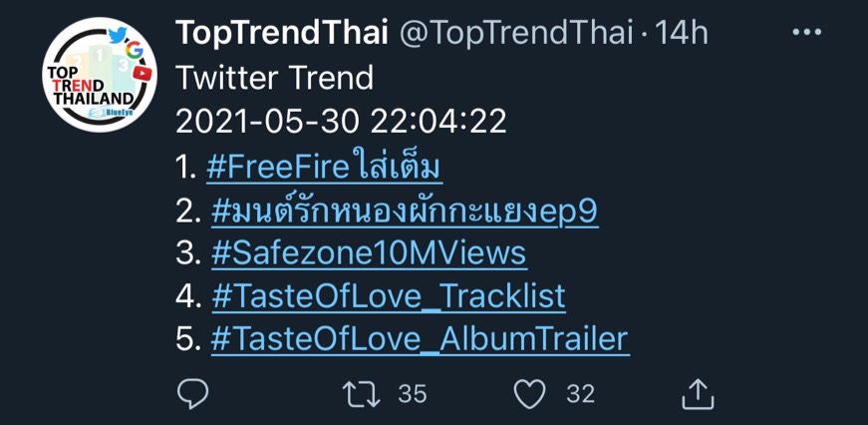Viewport: 868px width, 425px height.
Task: Click the YouTube logo in the profile picture
Action: click(x=142, y=73)
